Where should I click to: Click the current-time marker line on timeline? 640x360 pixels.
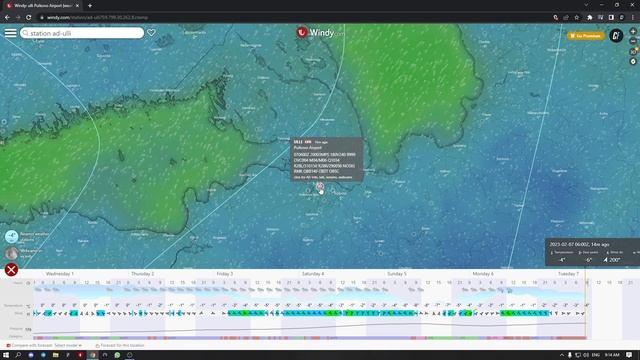point(586,304)
